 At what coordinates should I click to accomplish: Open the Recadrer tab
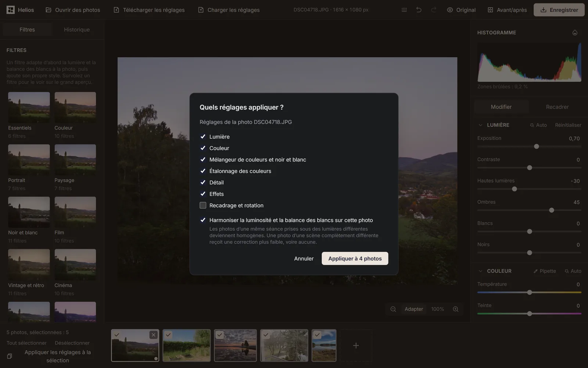(557, 107)
